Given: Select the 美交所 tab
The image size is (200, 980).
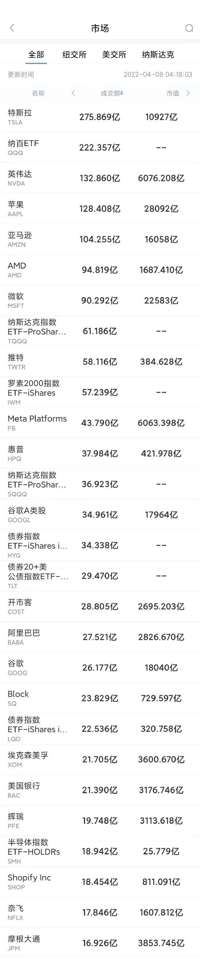Looking at the screenshot, I should pos(114,54).
